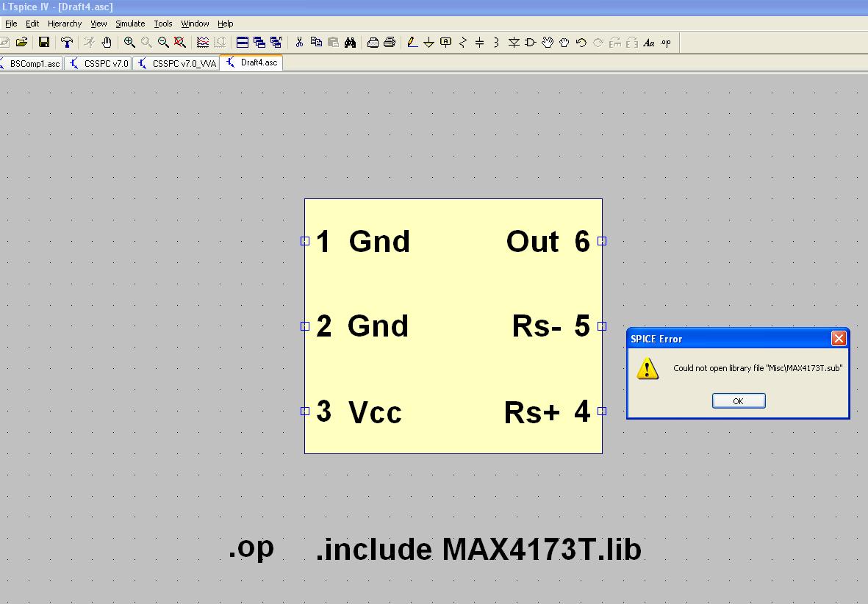Click the pin 6 Out connection square
Image resolution: width=868 pixels, height=604 pixels.
(602, 241)
